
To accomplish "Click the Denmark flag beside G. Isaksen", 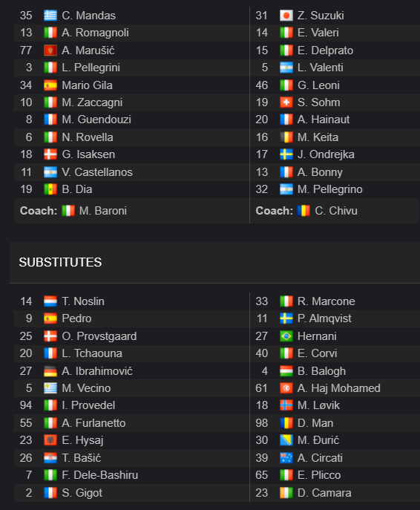I will point(50,154).
